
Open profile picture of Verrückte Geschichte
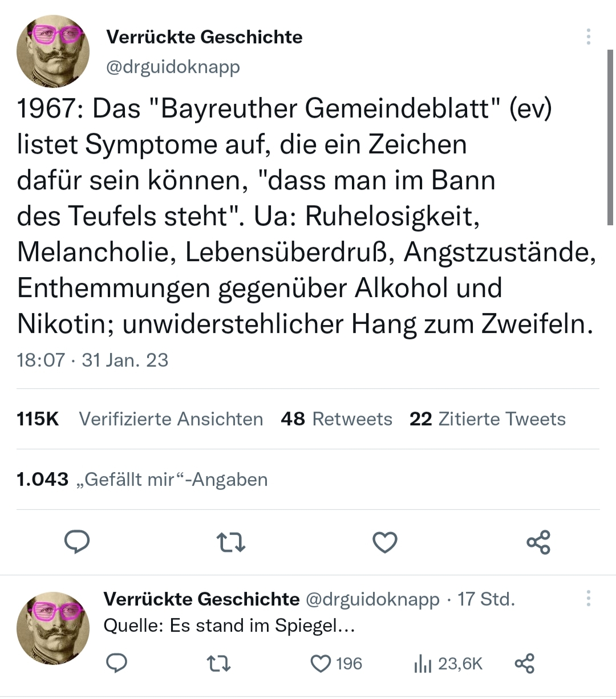click(53, 51)
